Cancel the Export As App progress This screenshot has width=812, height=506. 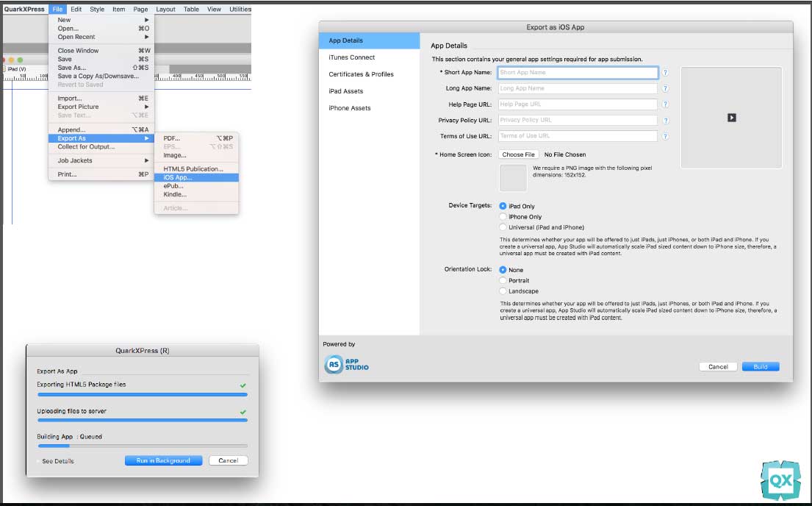pyautogui.click(x=229, y=460)
